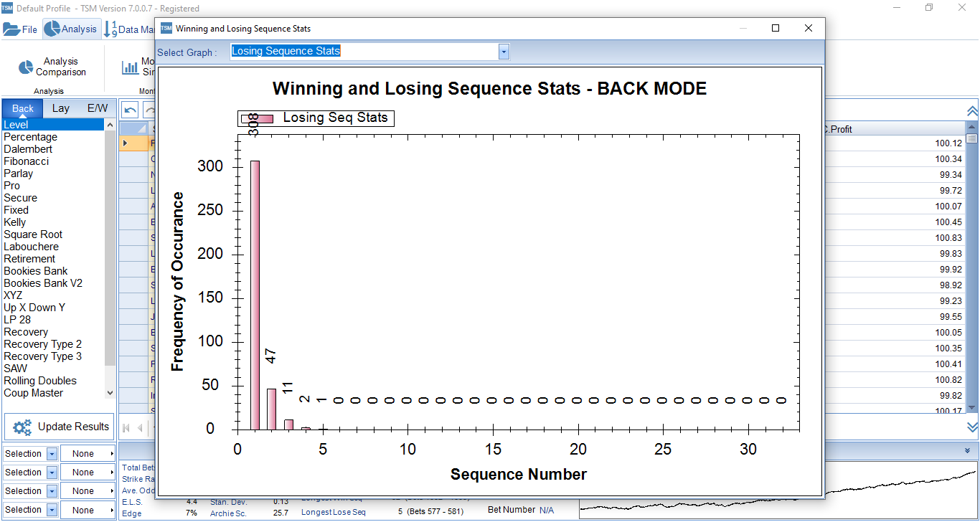Close the Winning and Losing Sequence Stats dialog
Image resolution: width=980 pixels, height=522 pixels.
click(x=809, y=29)
